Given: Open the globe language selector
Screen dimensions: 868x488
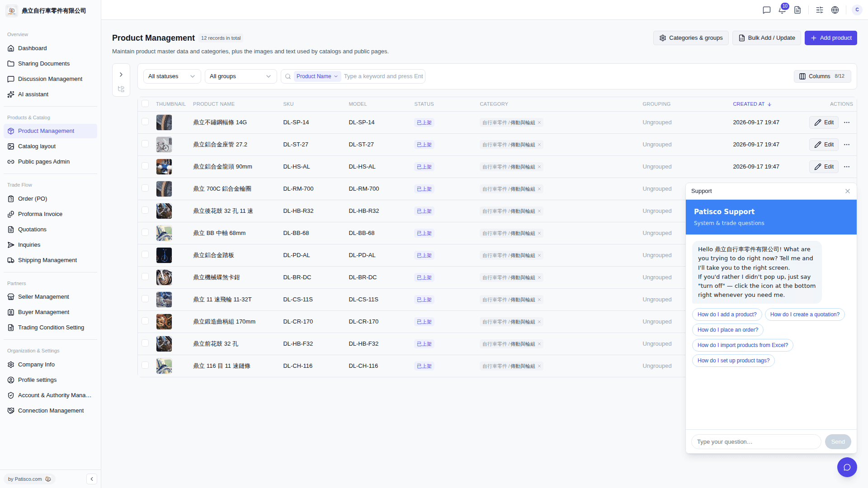Looking at the screenshot, I should click(835, 10).
